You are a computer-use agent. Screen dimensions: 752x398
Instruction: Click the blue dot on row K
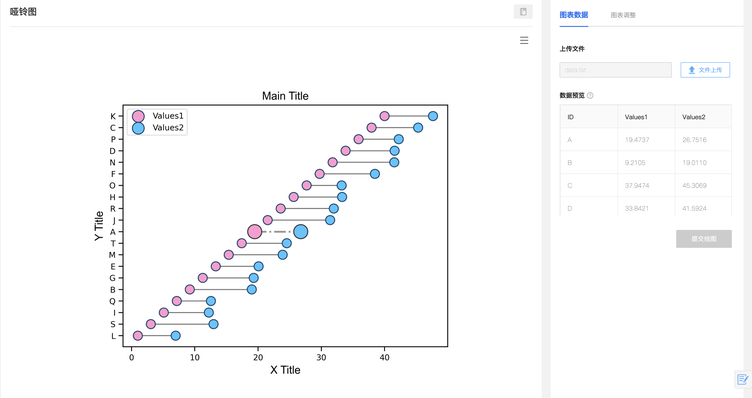click(433, 116)
